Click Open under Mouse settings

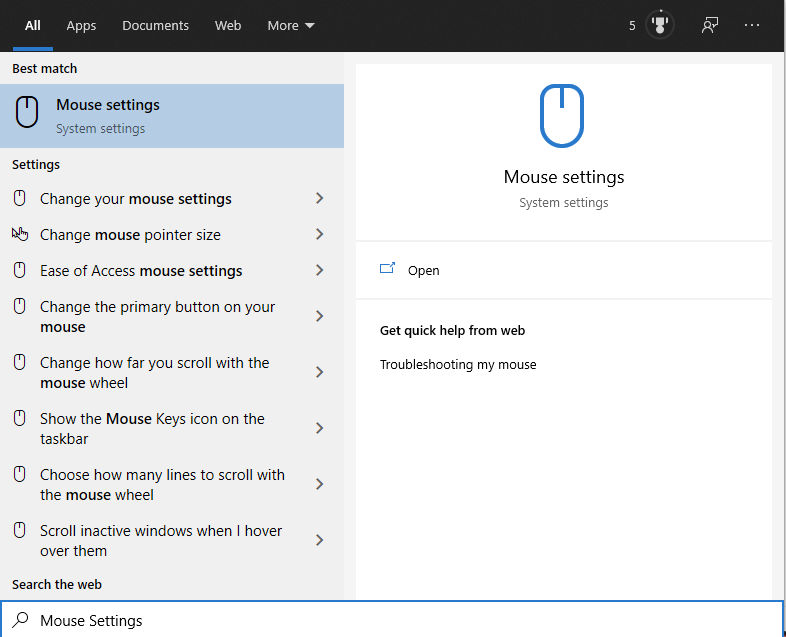423,271
